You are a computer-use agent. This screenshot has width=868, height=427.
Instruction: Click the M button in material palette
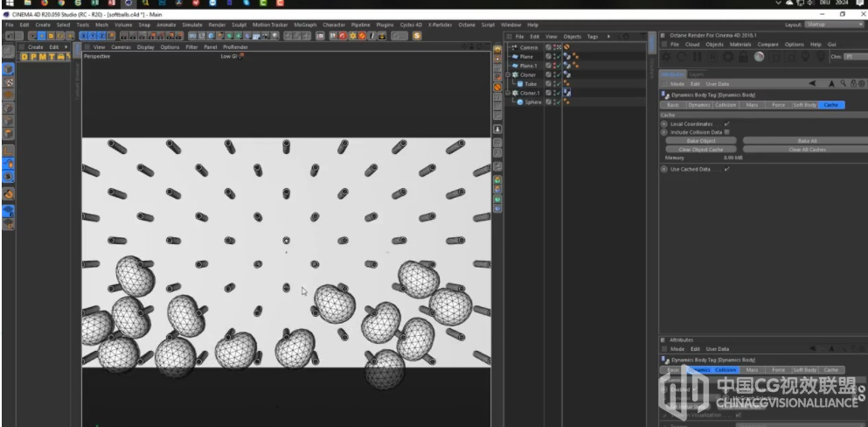point(42,57)
